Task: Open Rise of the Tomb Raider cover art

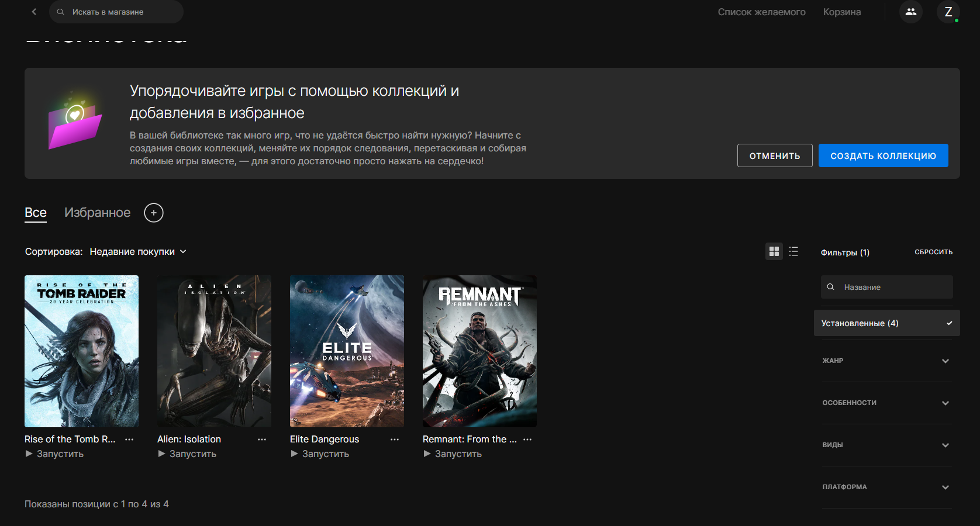Action: (x=81, y=351)
